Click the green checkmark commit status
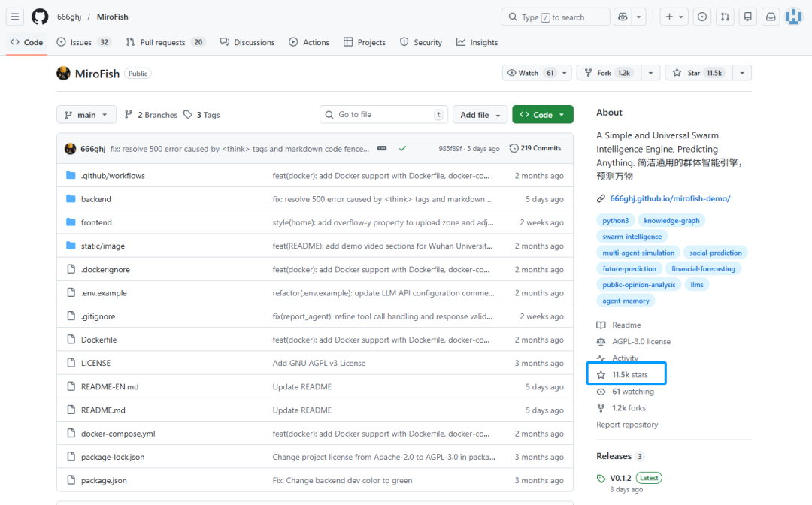The width and height of the screenshot is (812, 505). 402,149
